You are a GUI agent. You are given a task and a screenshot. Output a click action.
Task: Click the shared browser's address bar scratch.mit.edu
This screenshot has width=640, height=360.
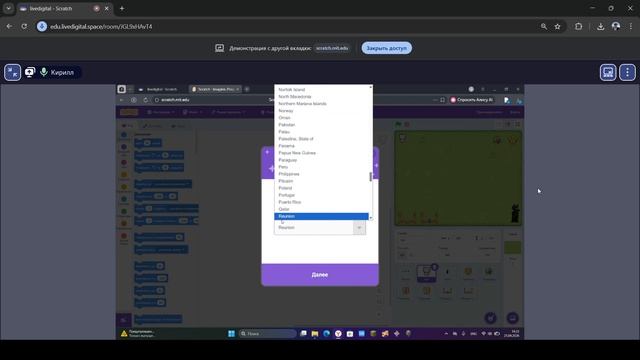(175, 100)
